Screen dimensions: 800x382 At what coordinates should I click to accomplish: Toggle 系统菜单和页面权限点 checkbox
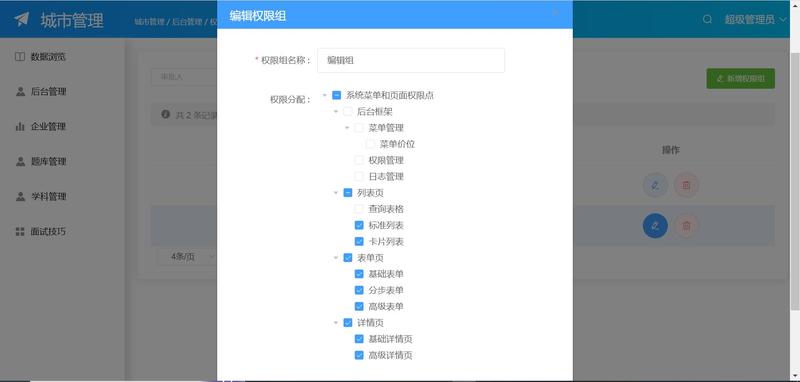[336, 95]
